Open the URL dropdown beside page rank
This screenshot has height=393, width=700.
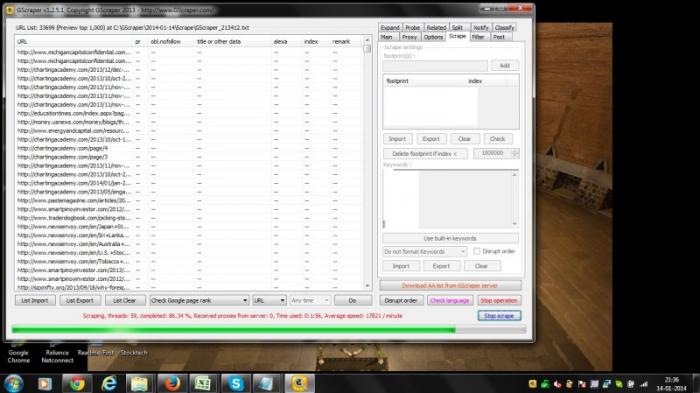(x=269, y=301)
